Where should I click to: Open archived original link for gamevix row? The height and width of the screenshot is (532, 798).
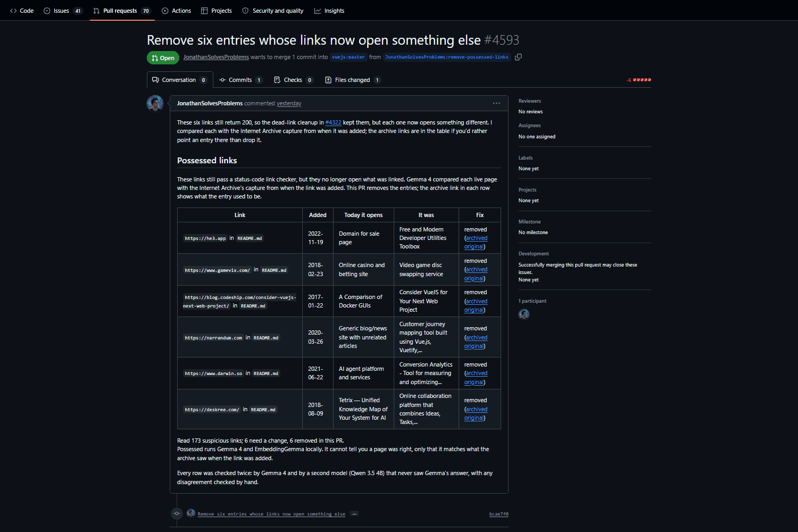coord(476,274)
